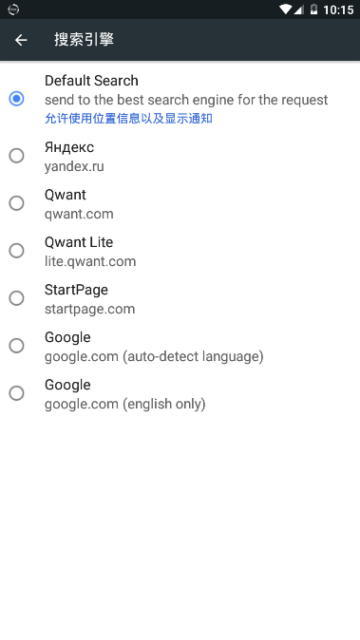360x640 pixels.
Task: Choose the Qwant radio button
Action: click(x=17, y=203)
